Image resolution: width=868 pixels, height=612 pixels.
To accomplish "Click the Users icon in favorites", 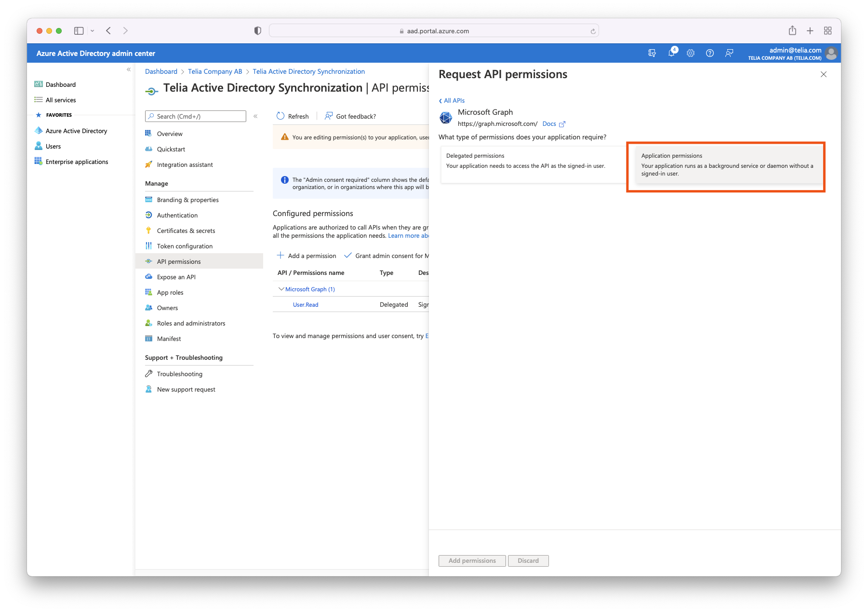I will coord(39,146).
